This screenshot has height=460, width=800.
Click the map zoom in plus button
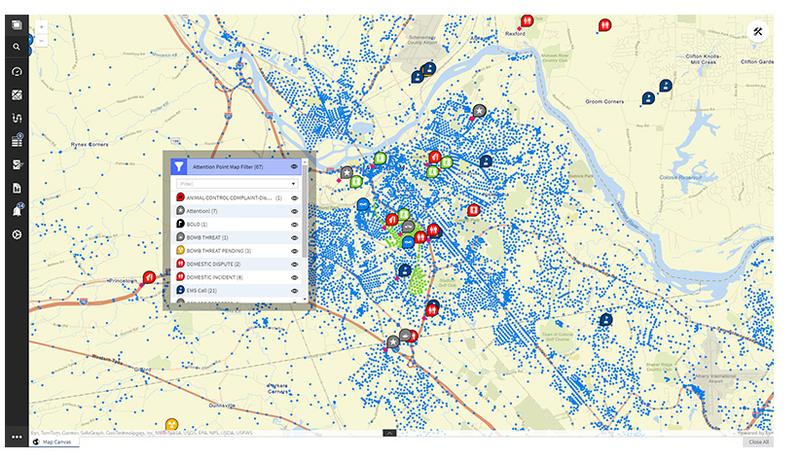pos(42,27)
